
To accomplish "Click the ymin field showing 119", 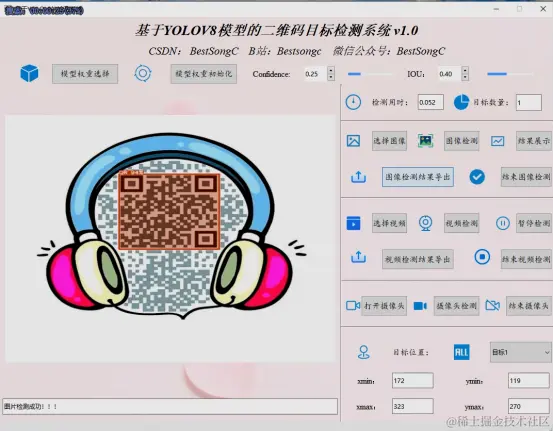I will pyautogui.click(x=529, y=381).
